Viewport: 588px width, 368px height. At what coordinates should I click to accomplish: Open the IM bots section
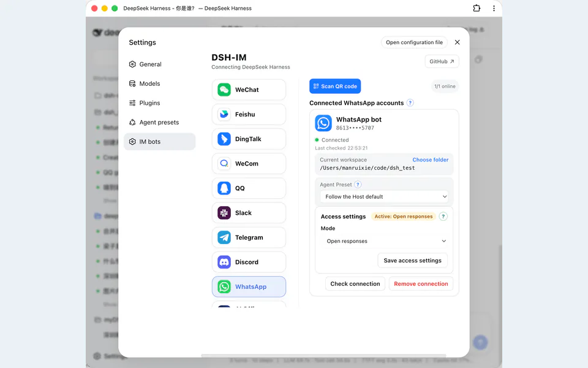coord(159,142)
